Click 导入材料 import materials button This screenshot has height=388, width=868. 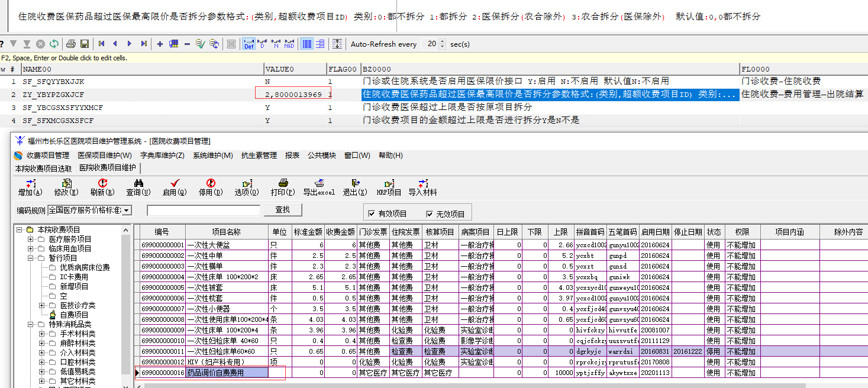pyautogui.click(x=422, y=187)
